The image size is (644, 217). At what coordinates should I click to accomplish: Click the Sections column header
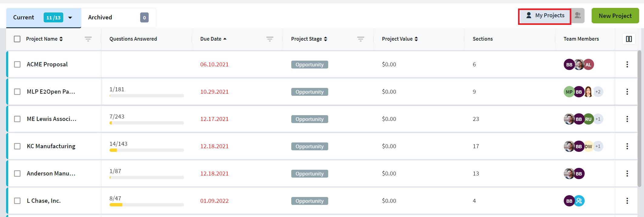(483, 39)
